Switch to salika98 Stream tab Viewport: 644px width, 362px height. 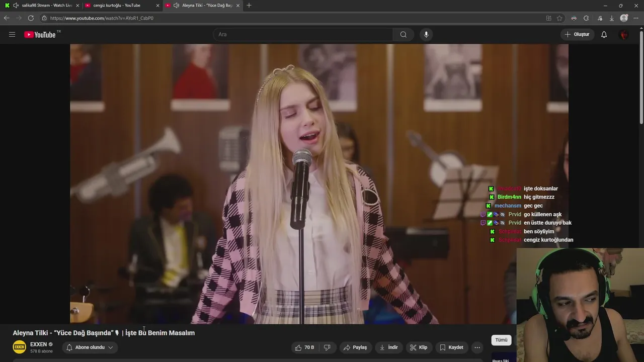coord(42,6)
